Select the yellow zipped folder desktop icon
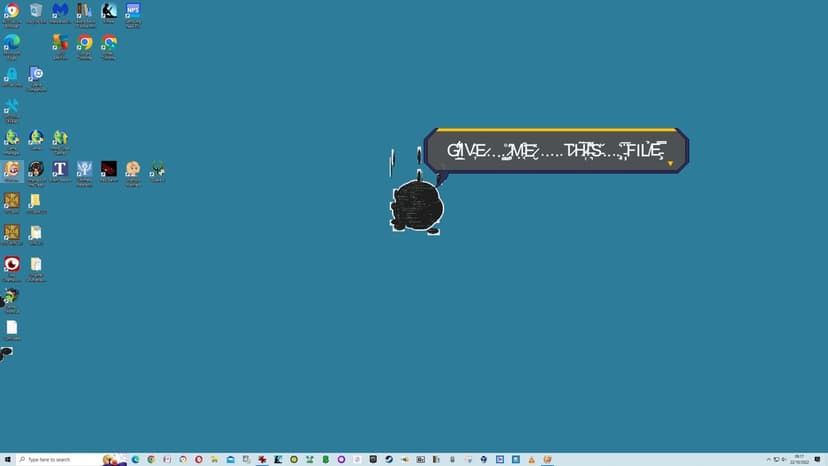 (36, 203)
